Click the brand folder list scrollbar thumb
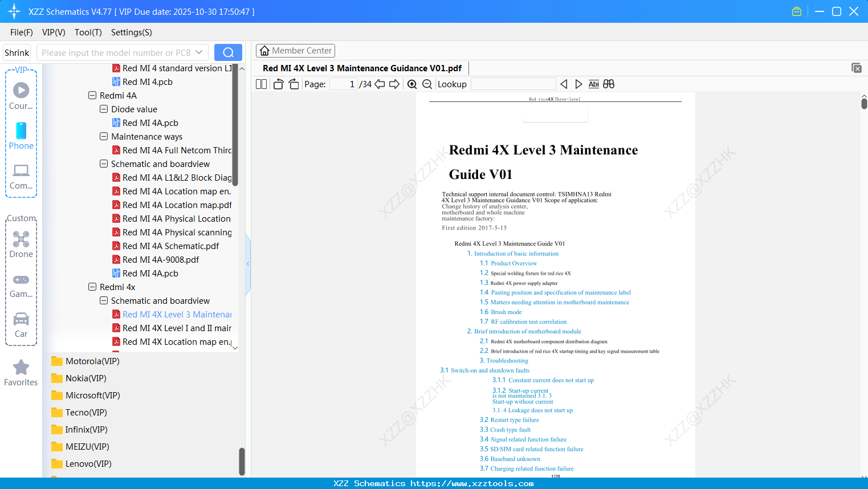868x489 pixels. coord(242,461)
